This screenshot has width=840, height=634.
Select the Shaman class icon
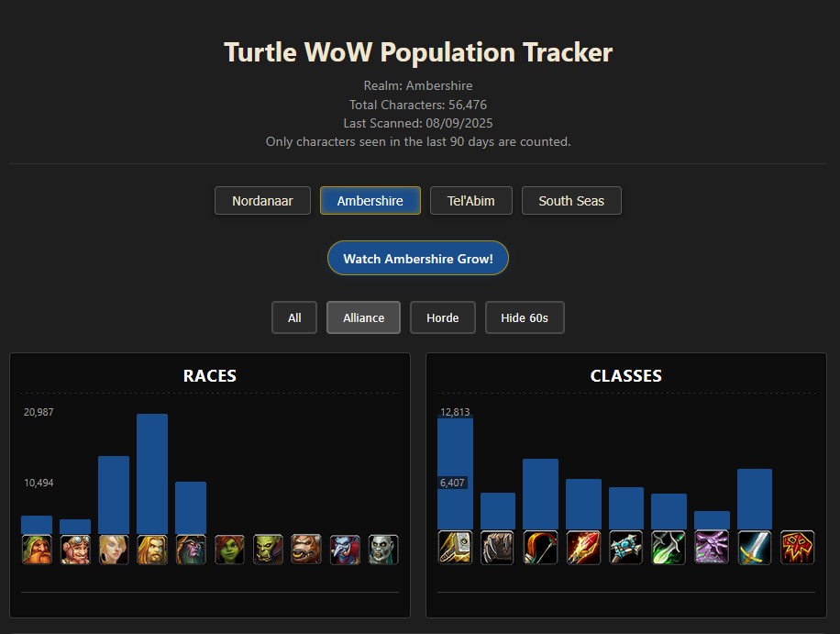pyautogui.click(x=798, y=547)
